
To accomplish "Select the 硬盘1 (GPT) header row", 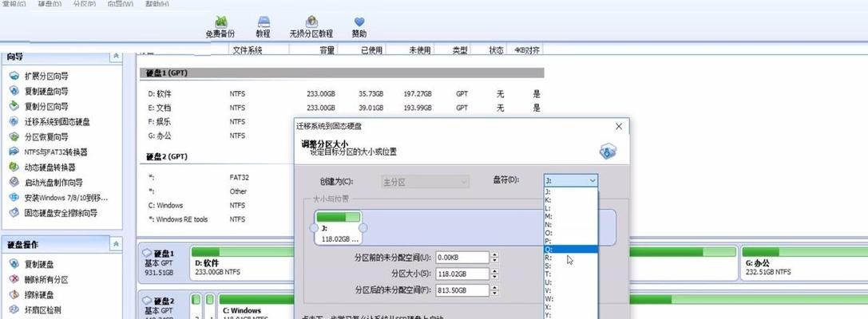I will click(341, 73).
